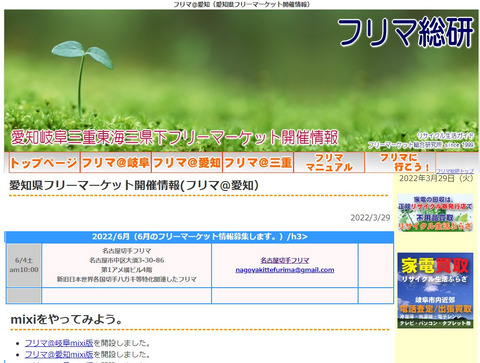The width and height of the screenshot is (480, 363).
Task: Click the 2022/6月 table header row
Action: (199, 237)
